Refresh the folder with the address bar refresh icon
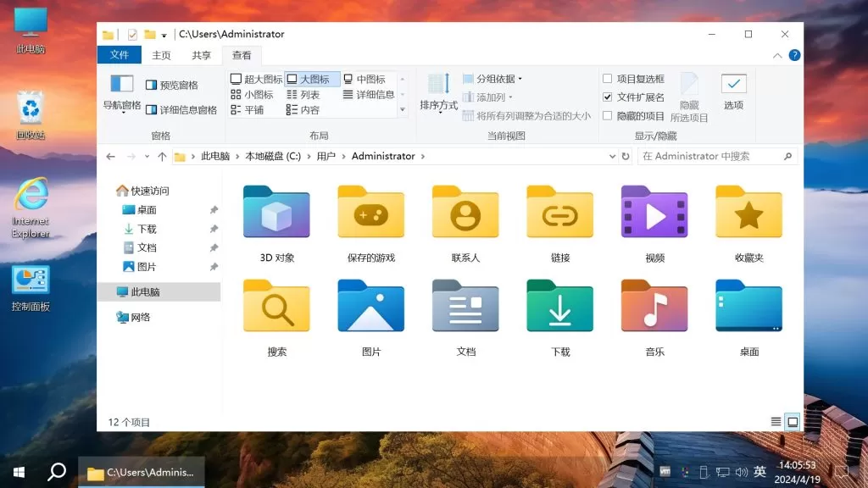Viewport: 868px width, 488px height. (x=626, y=156)
